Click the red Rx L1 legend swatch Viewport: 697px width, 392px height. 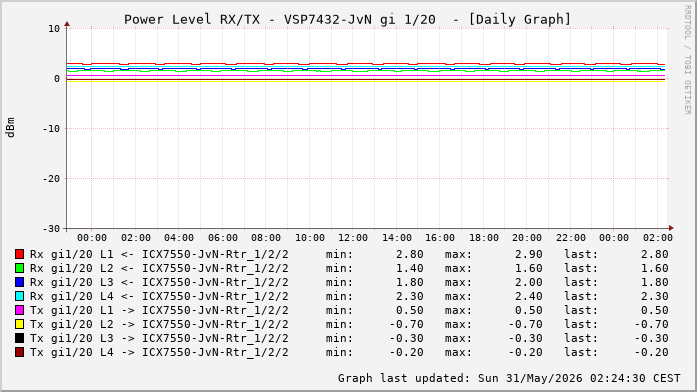[x=20, y=254]
